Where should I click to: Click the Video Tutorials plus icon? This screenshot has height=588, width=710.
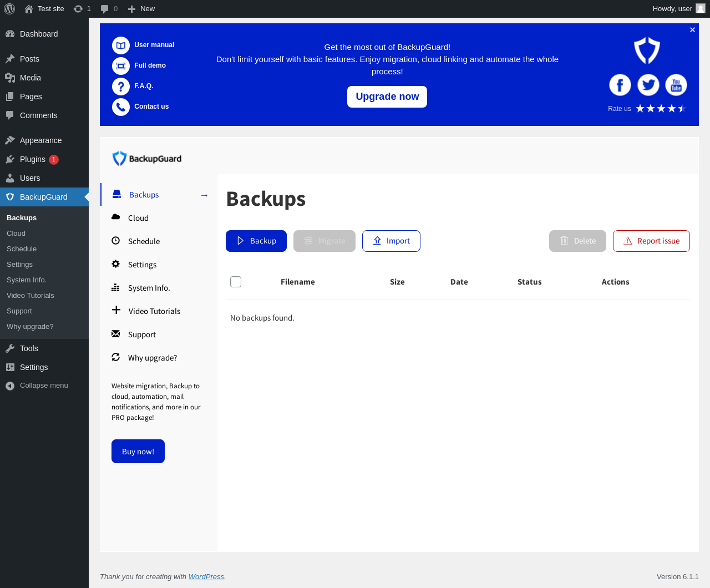pos(116,310)
